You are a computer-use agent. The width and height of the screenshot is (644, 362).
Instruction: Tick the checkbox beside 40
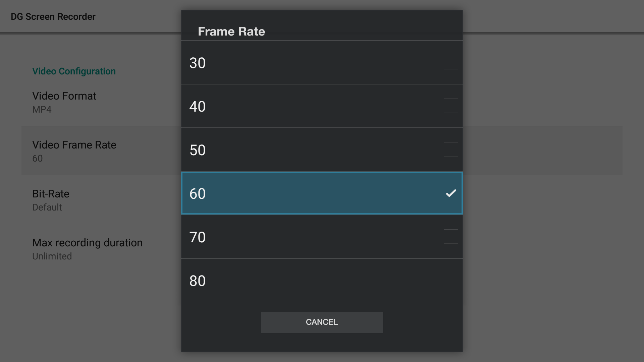coord(451,106)
